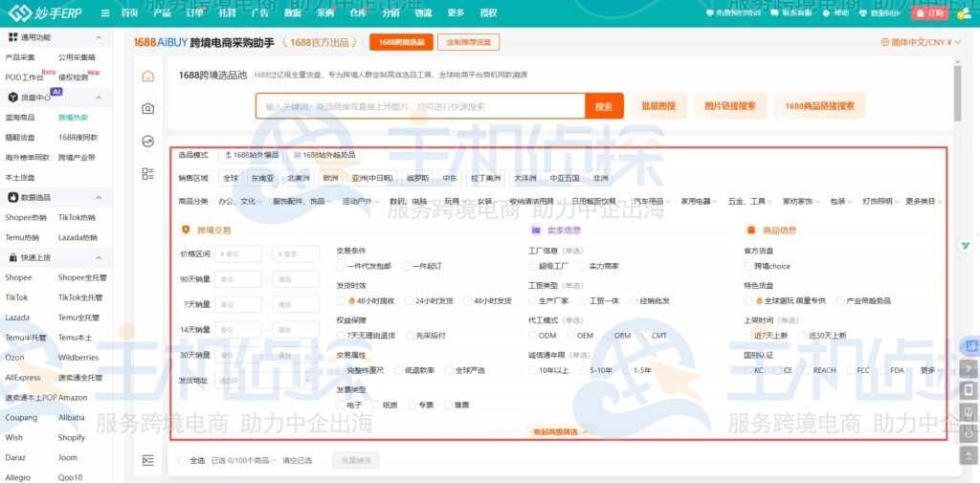
Task: Select the 超级工厂 radio option
Action: [532, 266]
